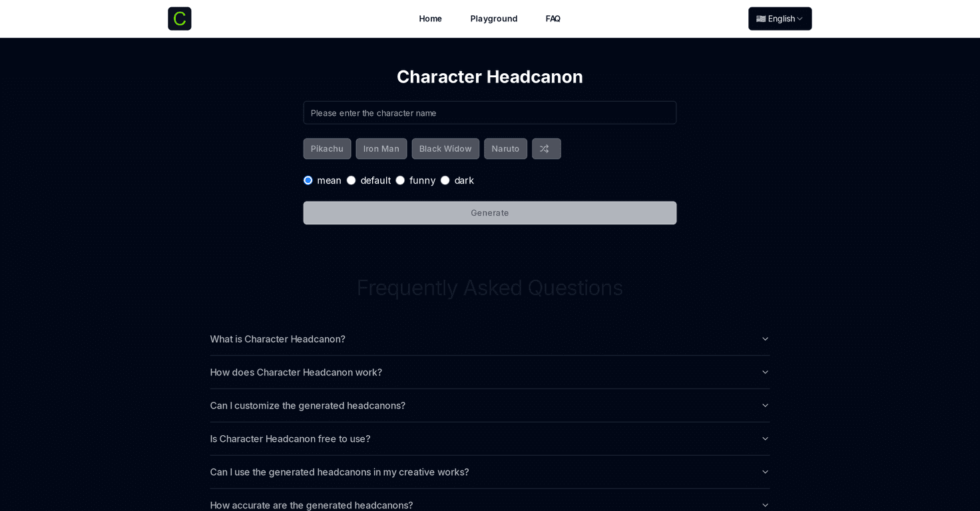Select the Pikachu suggestion button
This screenshot has height=511, width=980.
(x=327, y=148)
